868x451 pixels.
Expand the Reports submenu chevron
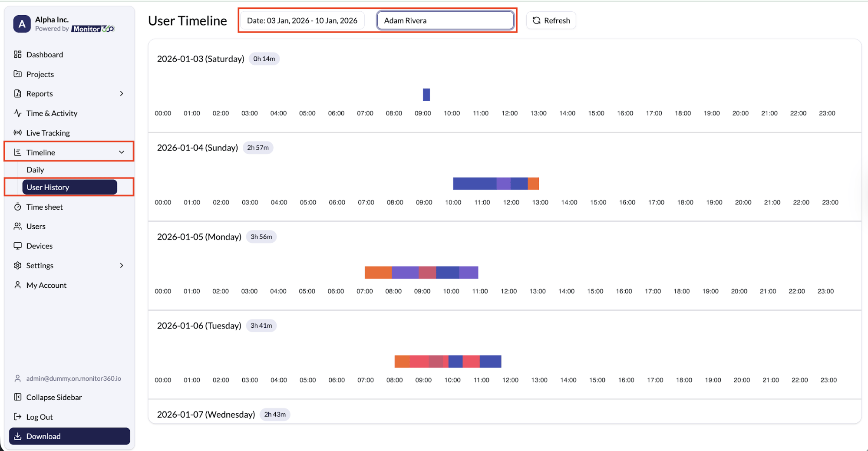click(x=122, y=93)
